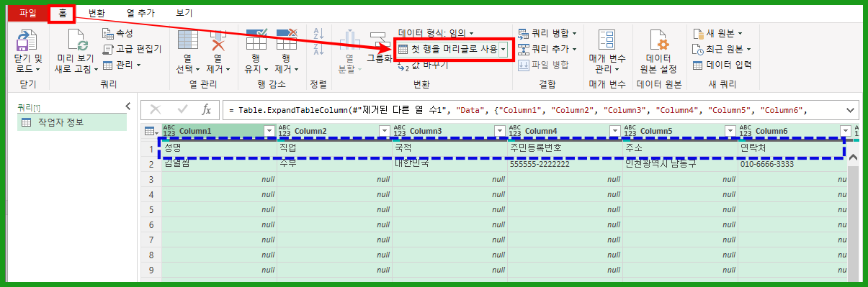This screenshot has height=287, width=868.
Task: Select cell containing 010-6666-3333
Action: click(x=792, y=164)
